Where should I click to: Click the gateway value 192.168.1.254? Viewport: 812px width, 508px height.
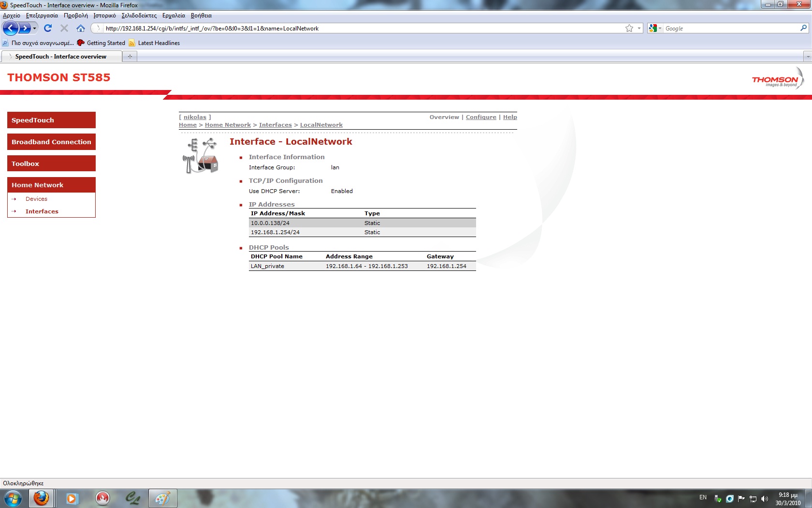[x=447, y=266]
